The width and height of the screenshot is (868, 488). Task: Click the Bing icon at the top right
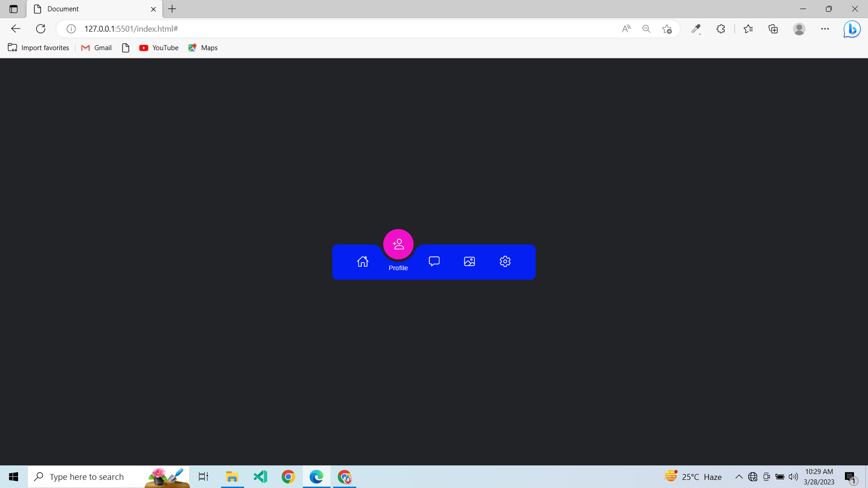pos(852,28)
